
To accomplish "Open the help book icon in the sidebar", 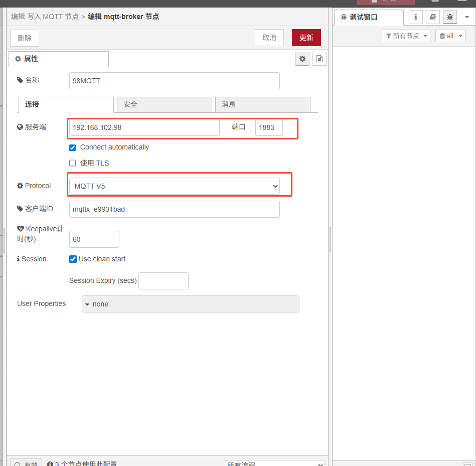I will pyautogui.click(x=432, y=17).
